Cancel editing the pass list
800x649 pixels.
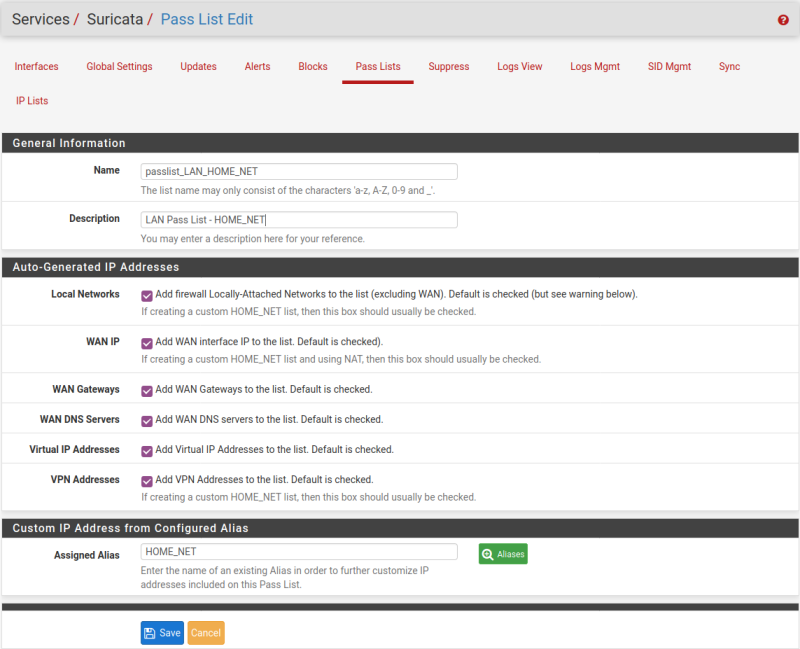tap(206, 633)
